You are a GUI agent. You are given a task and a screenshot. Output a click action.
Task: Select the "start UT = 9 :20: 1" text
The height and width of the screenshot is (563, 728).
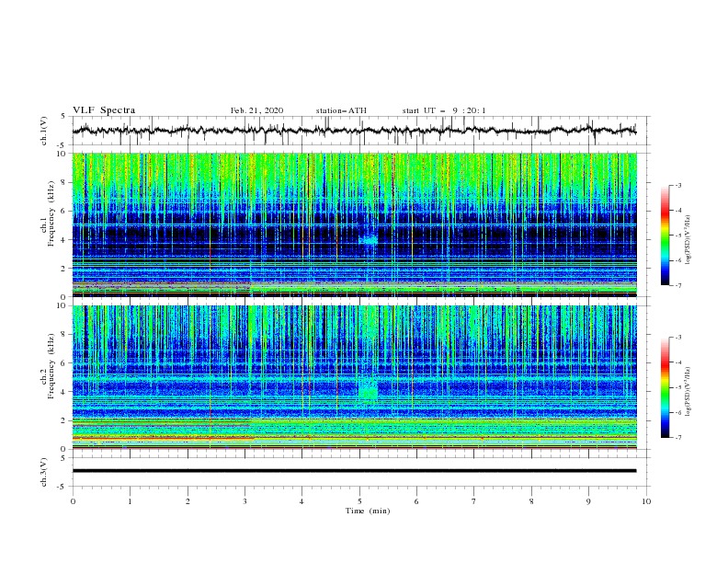click(444, 110)
